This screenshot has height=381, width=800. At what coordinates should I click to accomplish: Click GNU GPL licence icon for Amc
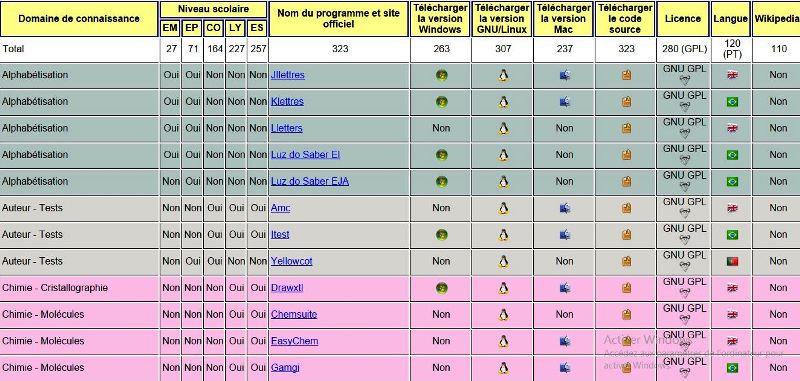coord(685,213)
